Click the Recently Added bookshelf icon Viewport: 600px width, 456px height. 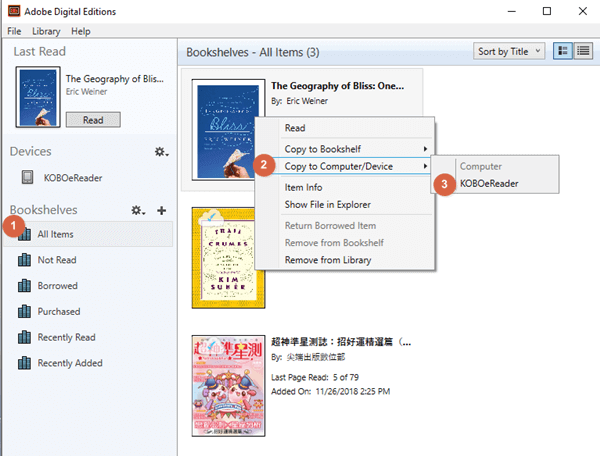(x=24, y=363)
